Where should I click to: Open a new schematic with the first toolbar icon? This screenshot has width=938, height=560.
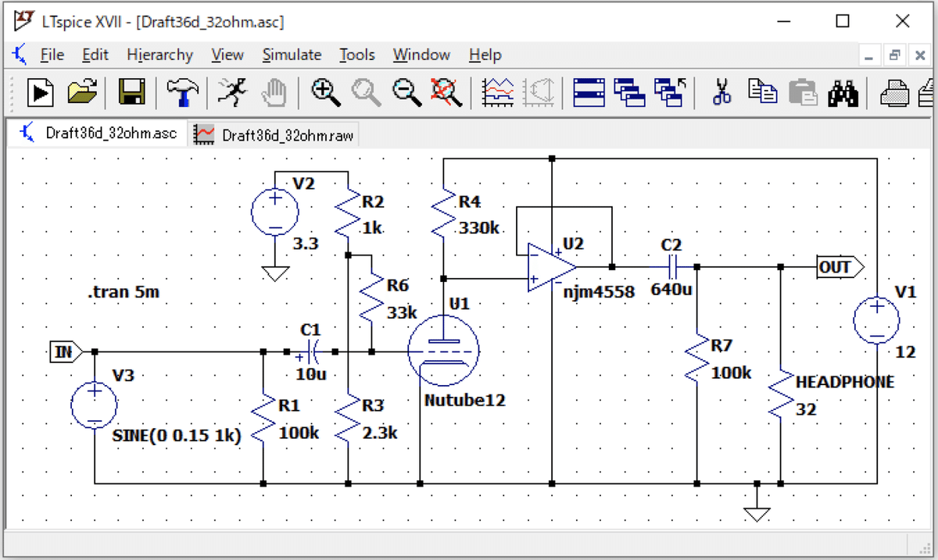tap(41, 92)
